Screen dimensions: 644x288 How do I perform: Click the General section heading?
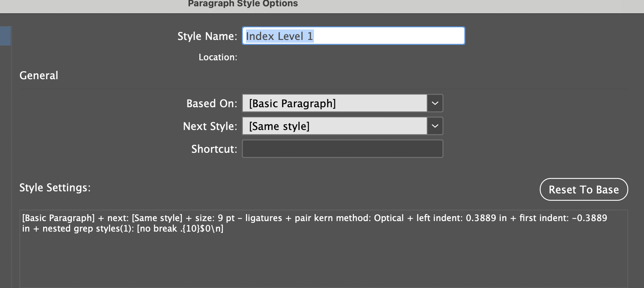point(39,75)
